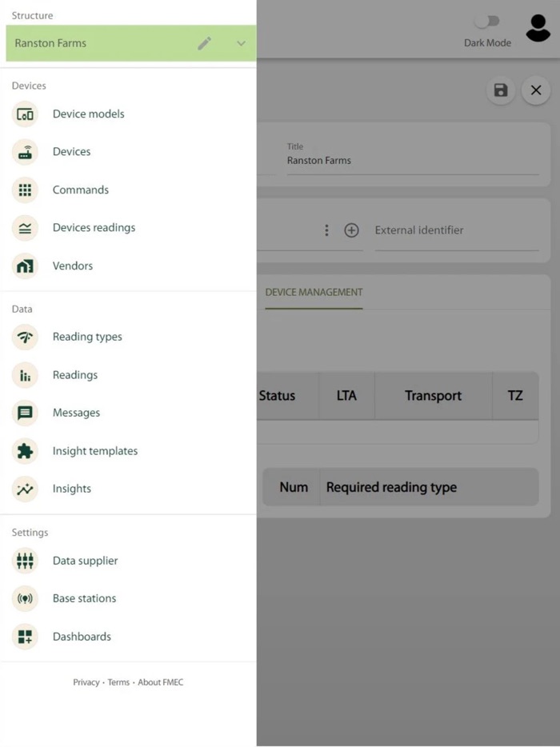Viewport: 560px width, 747px height.
Task: Switch to the Device Management tab
Action: click(x=314, y=293)
